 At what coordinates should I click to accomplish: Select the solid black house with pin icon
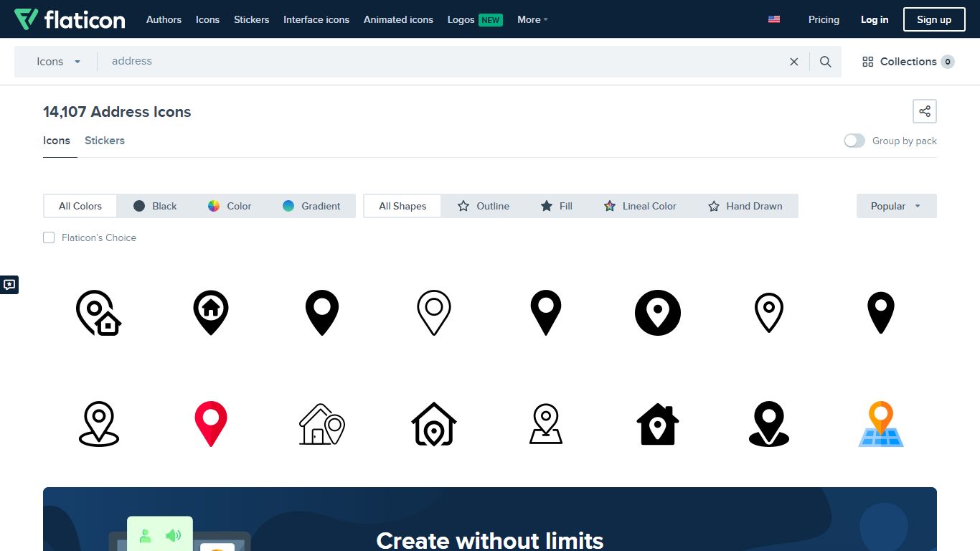[x=658, y=424]
